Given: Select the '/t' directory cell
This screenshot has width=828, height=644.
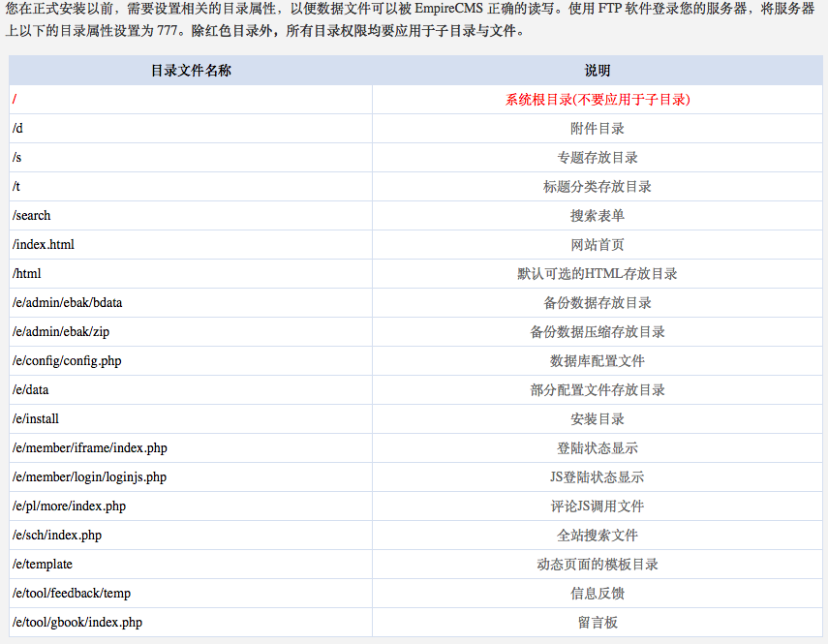Looking at the screenshot, I should click(191, 186).
